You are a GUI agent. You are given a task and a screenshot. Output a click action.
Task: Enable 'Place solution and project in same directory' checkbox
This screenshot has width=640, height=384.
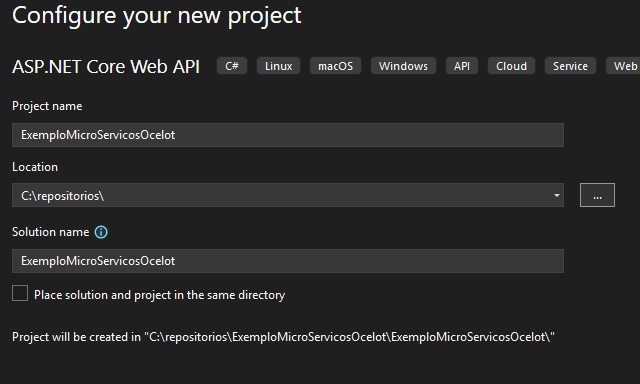tap(20, 293)
